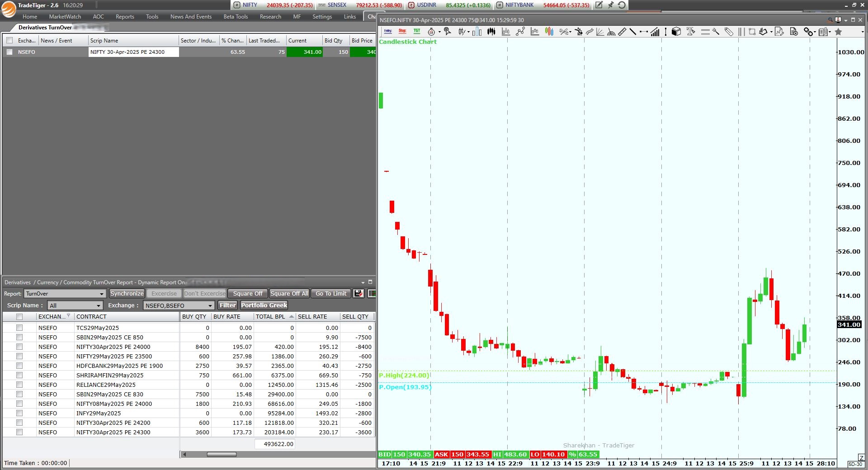Click the star favorites icon
The height and width of the screenshot is (470, 868).
[838, 32]
